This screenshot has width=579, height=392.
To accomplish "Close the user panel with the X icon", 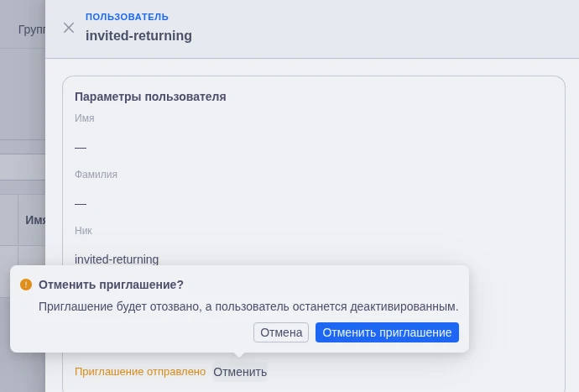I will (x=69, y=28).
